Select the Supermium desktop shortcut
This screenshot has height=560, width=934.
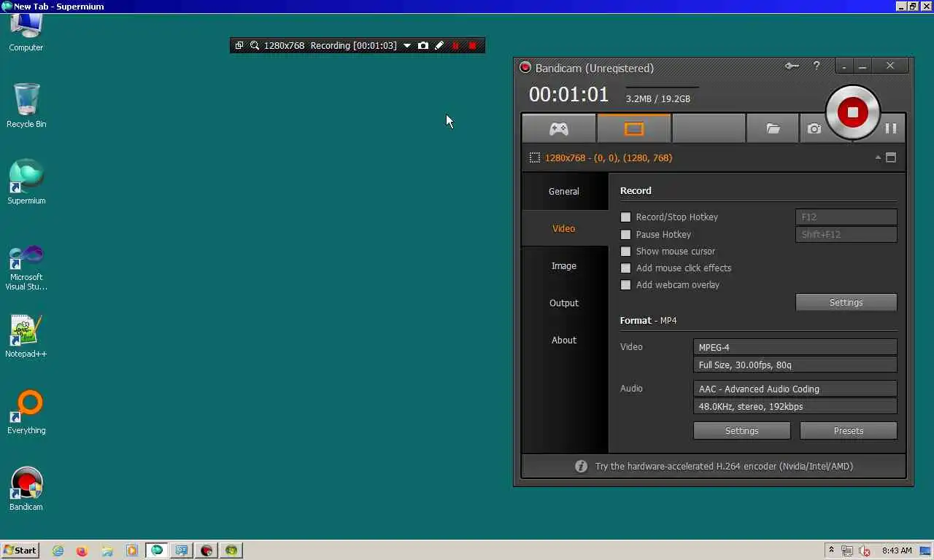26,182
